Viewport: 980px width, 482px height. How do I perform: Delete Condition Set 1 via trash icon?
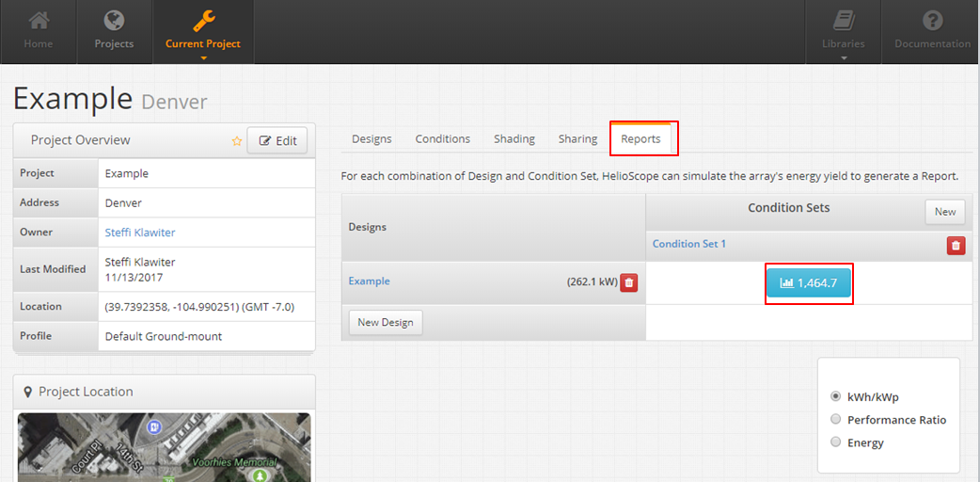pyautogui.click(x=956, y=245)
